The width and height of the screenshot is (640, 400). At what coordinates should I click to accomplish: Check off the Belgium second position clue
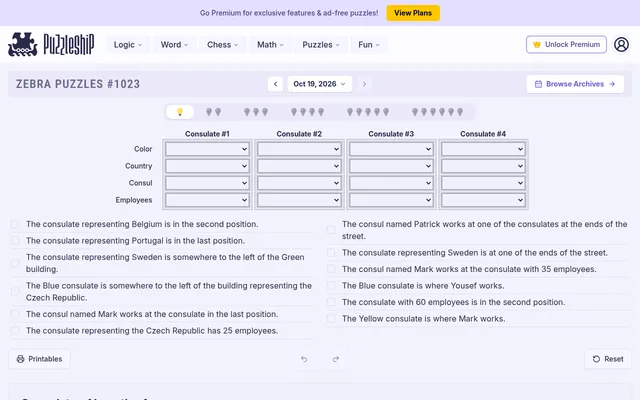(15, 224)
